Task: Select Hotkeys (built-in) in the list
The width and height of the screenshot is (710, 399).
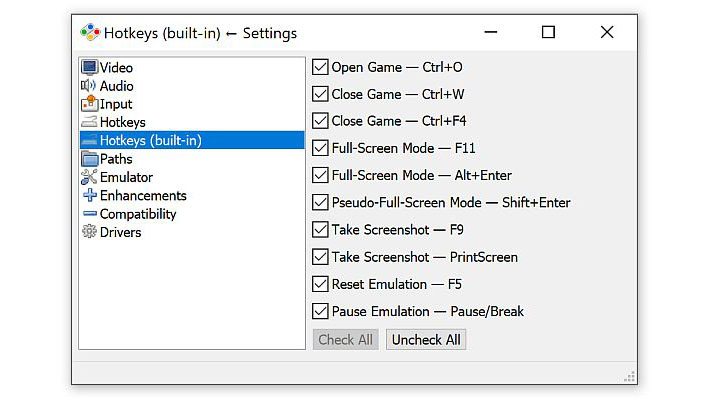Action: pos(192,140)
